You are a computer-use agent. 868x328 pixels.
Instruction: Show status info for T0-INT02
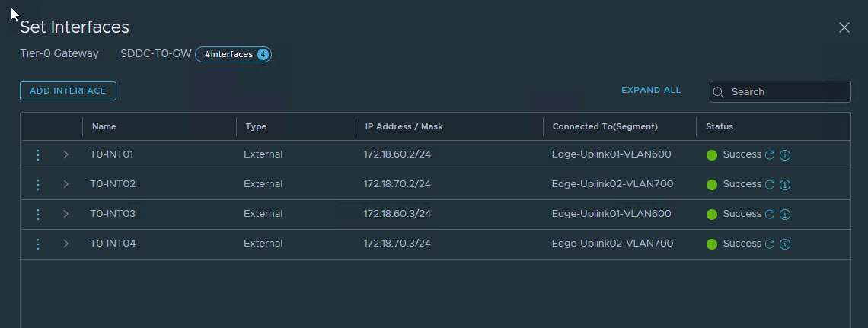(x=785, y=184)
